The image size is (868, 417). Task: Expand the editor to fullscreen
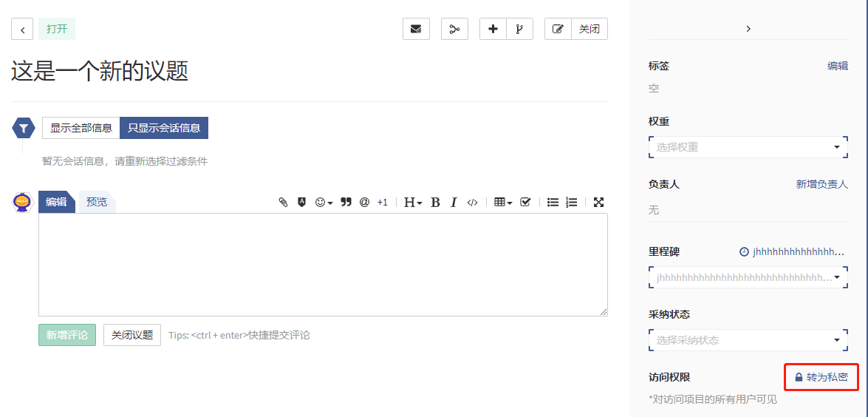(x=598, y=202)
